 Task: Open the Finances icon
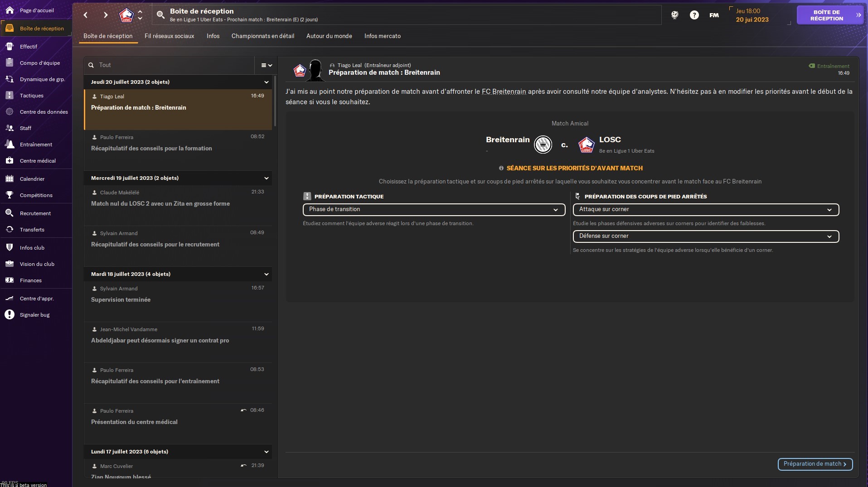10,280
